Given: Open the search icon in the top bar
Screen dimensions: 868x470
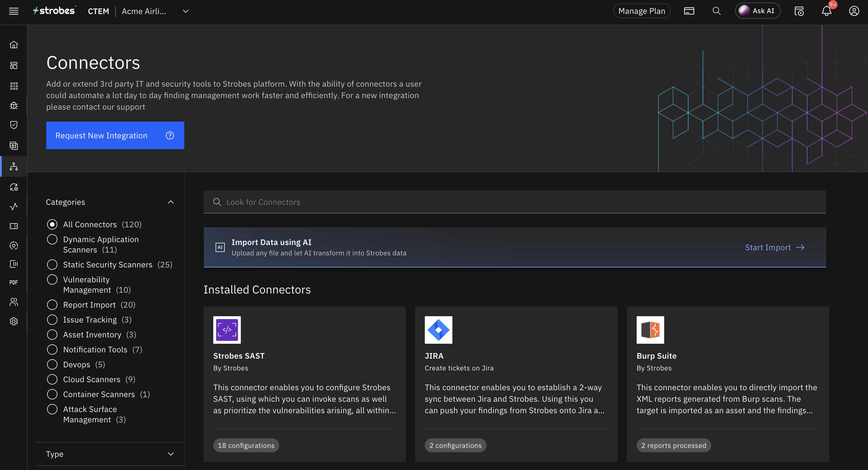Looking at the screenshot, I should 717,11.
